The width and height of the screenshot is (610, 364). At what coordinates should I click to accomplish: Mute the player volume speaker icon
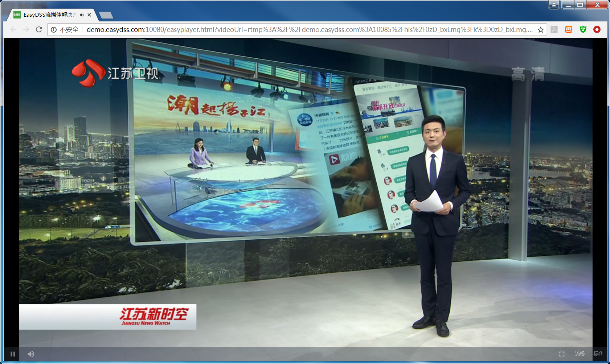point(31,354)
